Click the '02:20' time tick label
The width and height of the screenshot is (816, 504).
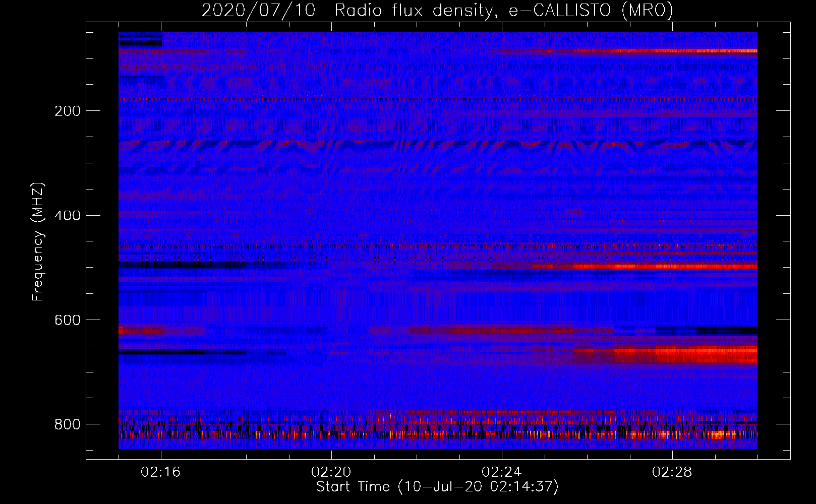pyautogui.click(x=331, y=472)
